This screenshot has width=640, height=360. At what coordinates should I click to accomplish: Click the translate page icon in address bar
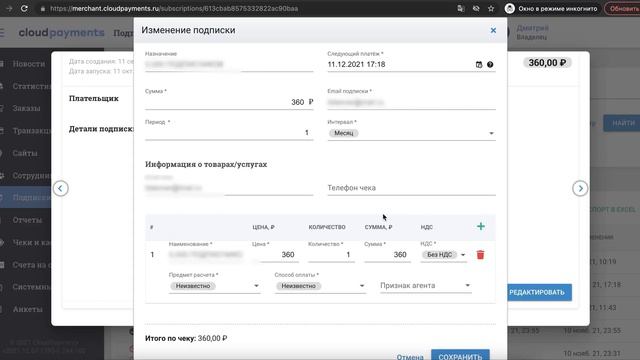(x=461, y=9)
